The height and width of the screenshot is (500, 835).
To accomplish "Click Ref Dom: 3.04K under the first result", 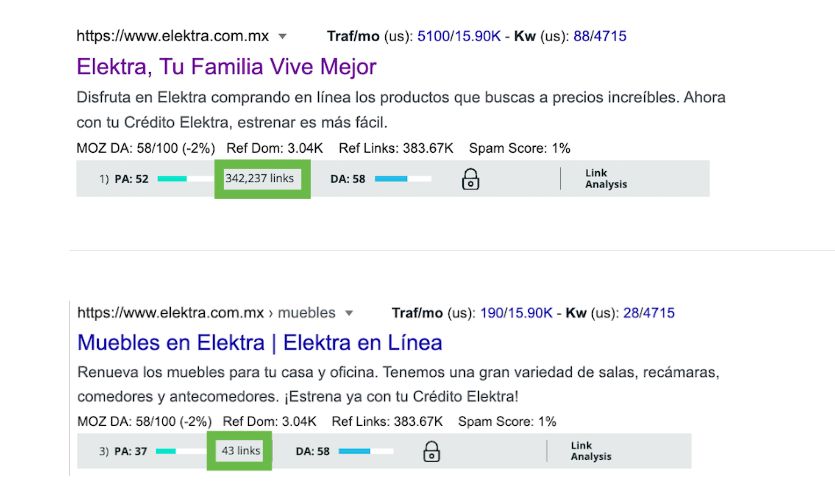I will point(275,148).
